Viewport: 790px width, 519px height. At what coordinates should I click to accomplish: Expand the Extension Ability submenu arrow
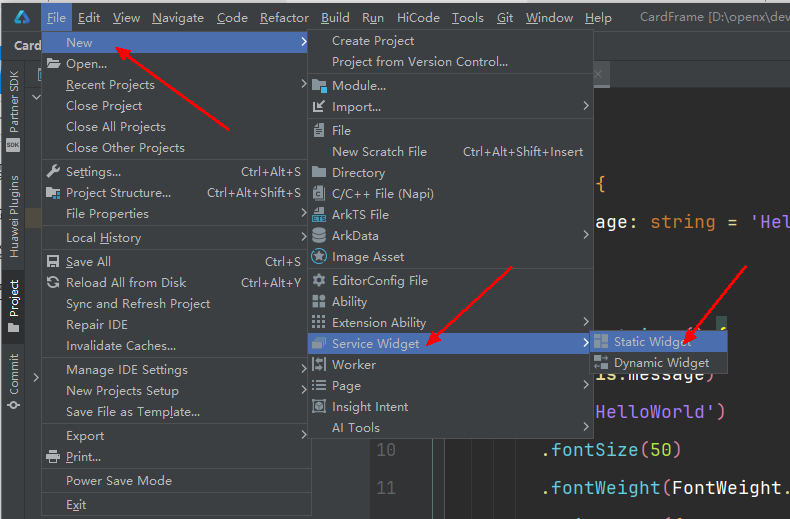[x=585, y=321]
